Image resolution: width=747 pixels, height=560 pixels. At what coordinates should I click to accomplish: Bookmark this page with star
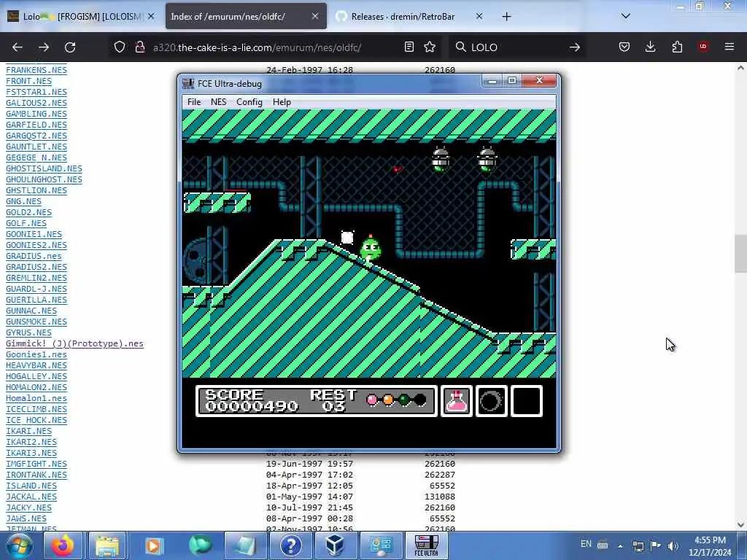click(430, 47)
